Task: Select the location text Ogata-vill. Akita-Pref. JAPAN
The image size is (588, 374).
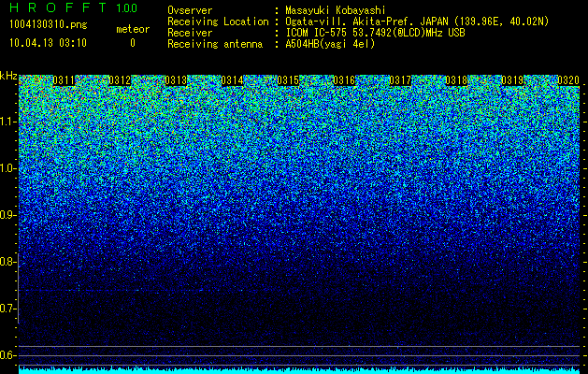Action: click(x=366, y=22)
